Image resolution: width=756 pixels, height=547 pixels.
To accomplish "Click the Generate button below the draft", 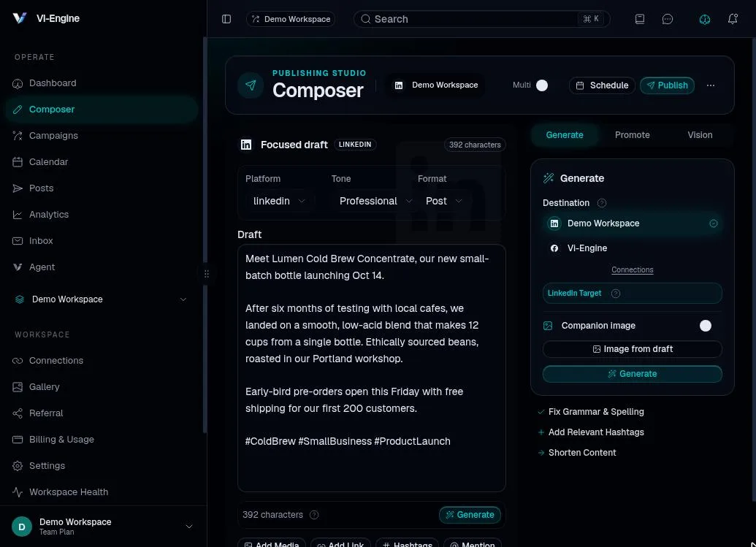I will [x=470, y=515].
